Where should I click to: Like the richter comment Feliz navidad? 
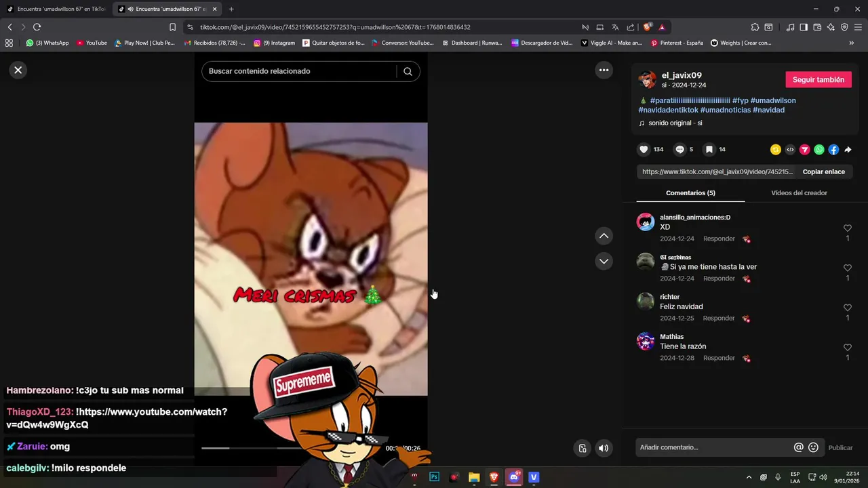[x=847, y=308]
